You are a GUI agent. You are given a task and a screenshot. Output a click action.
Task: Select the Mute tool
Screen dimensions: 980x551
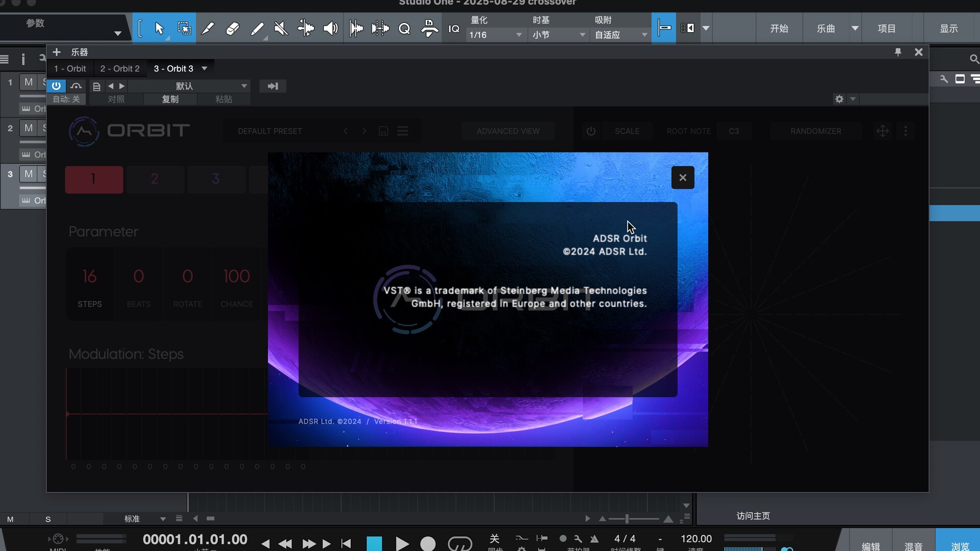point(281,29)
